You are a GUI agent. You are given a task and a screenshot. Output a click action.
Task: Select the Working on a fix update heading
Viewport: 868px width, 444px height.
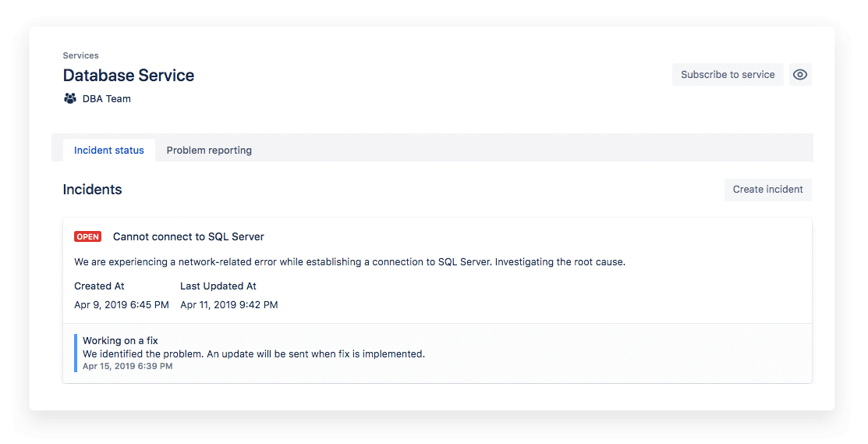[x=121, y=341]
